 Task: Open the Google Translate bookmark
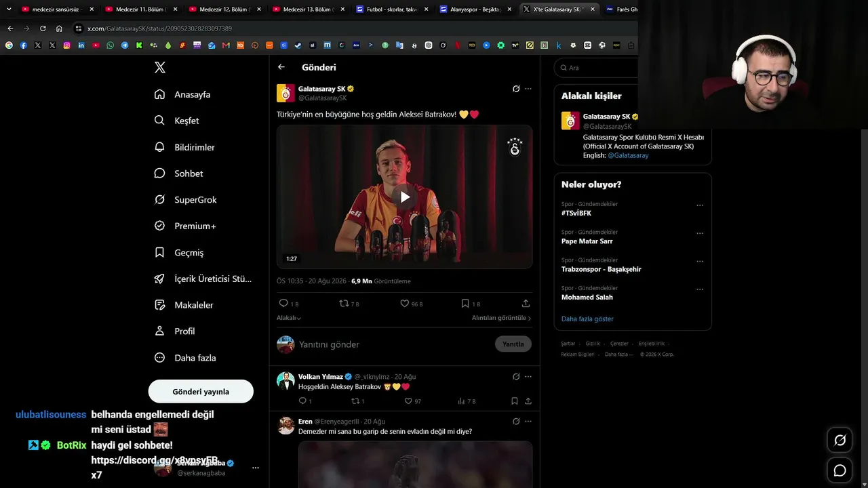(399, 45)
